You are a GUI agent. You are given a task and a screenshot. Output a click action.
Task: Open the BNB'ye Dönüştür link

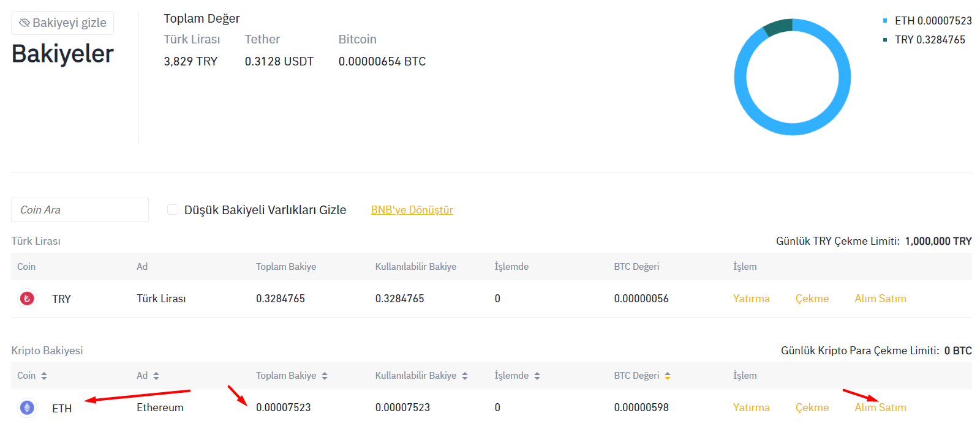[x=412, y=210]
